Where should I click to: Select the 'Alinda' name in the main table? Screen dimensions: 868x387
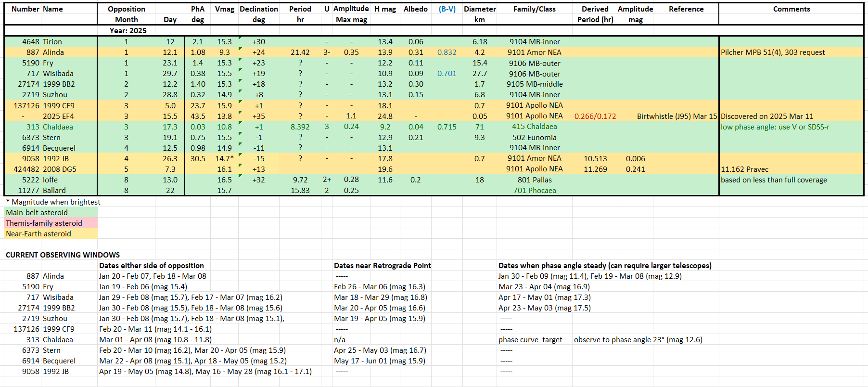53,52
